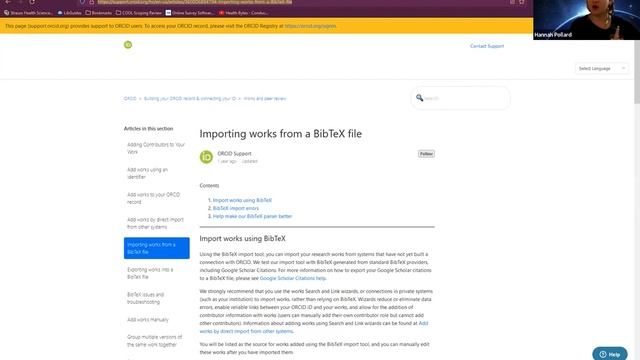Click the magnifying glass search icon
This screenshot has width=640, height=360.
click(419, 98)
